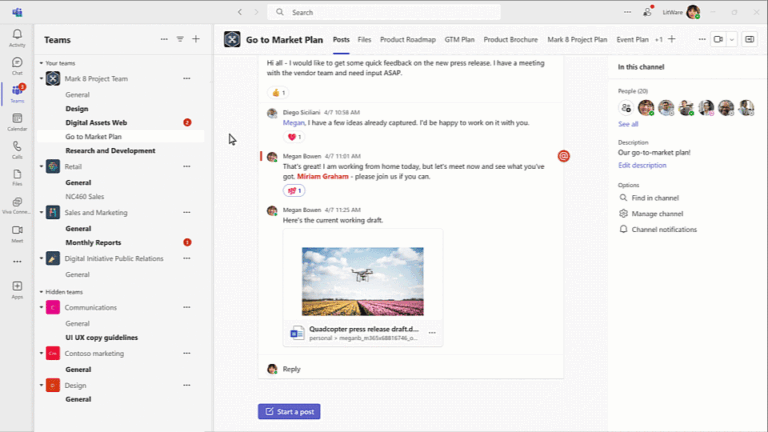Open Viva Connections app
Screen dimensions: 768x432
(17, 205)
